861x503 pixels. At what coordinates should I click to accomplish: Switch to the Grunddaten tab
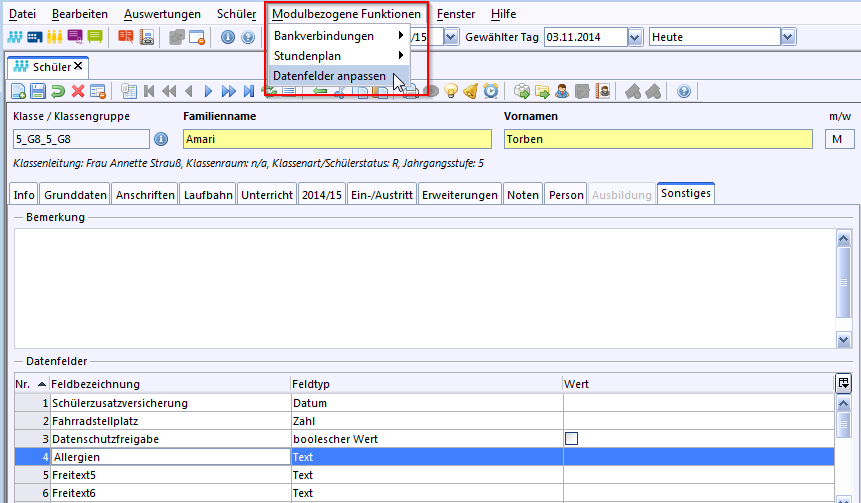[75, 195]
